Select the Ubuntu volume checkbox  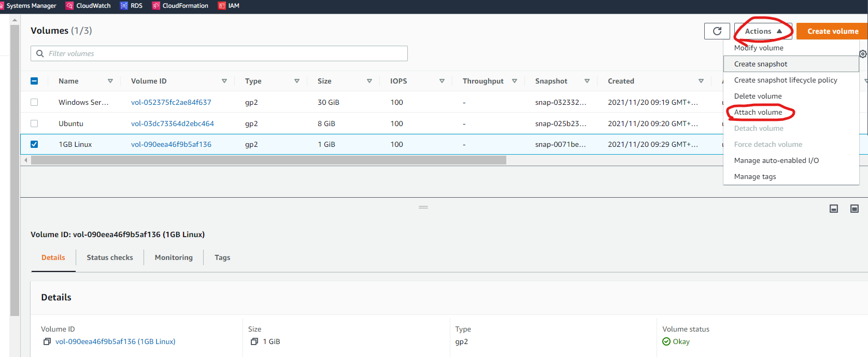point(34,123)
